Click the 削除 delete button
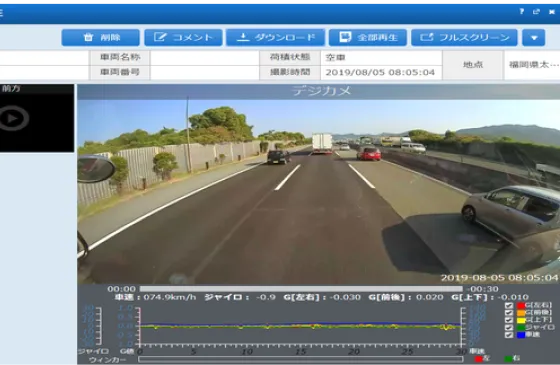The image size is (560, 365). coord(100,38)
